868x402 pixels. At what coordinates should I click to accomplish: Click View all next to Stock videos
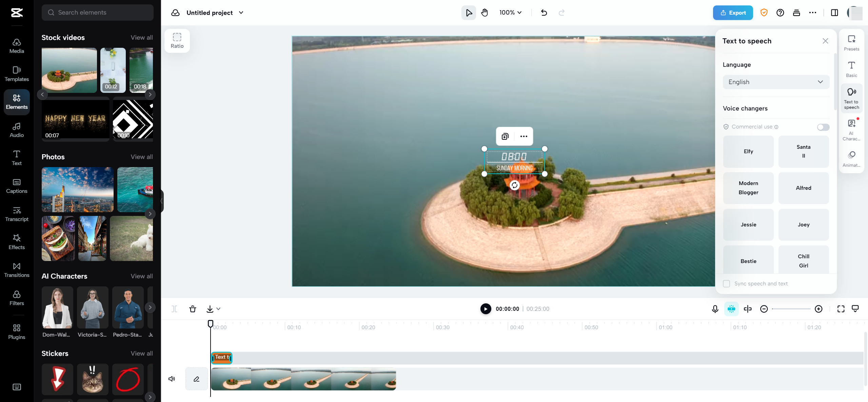[142, 38]
